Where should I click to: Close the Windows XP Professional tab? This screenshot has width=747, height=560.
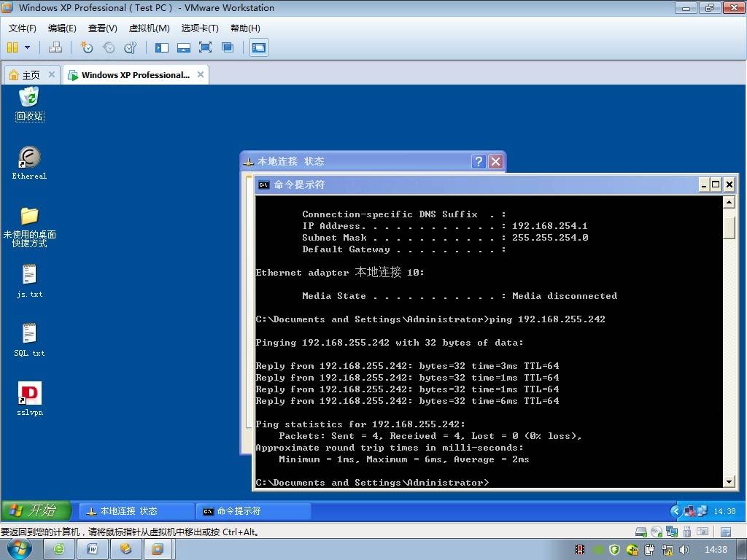[201, 74]
